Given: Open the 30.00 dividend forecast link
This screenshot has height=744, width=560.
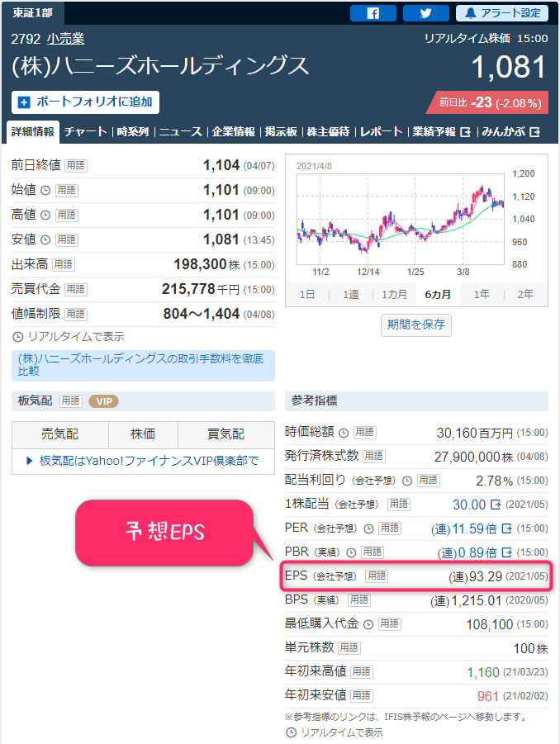Looking at the screenshot, I should click(x=476, y=505).
